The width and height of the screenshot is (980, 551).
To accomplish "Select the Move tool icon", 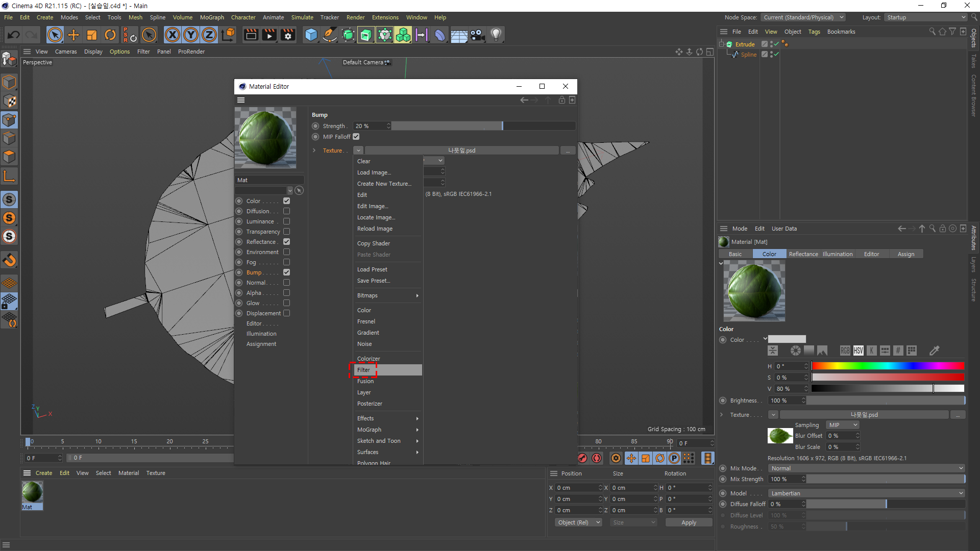I will pos(73,35).
